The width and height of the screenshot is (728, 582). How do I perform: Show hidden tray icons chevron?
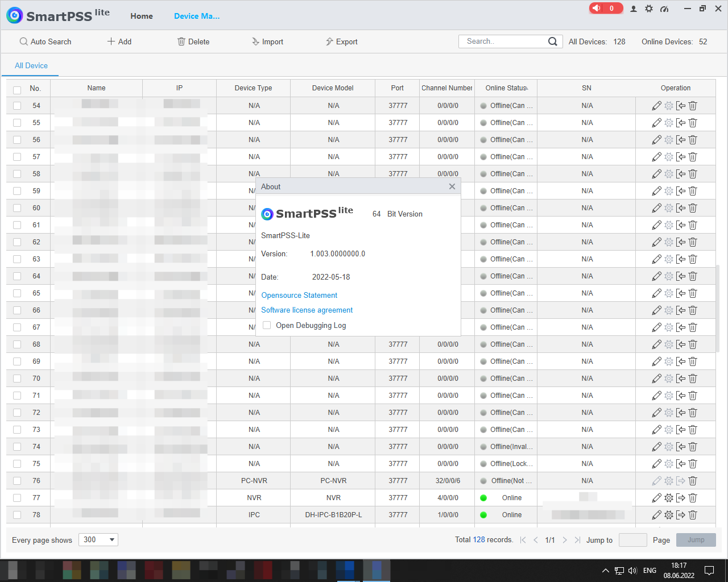pos(606,571)
